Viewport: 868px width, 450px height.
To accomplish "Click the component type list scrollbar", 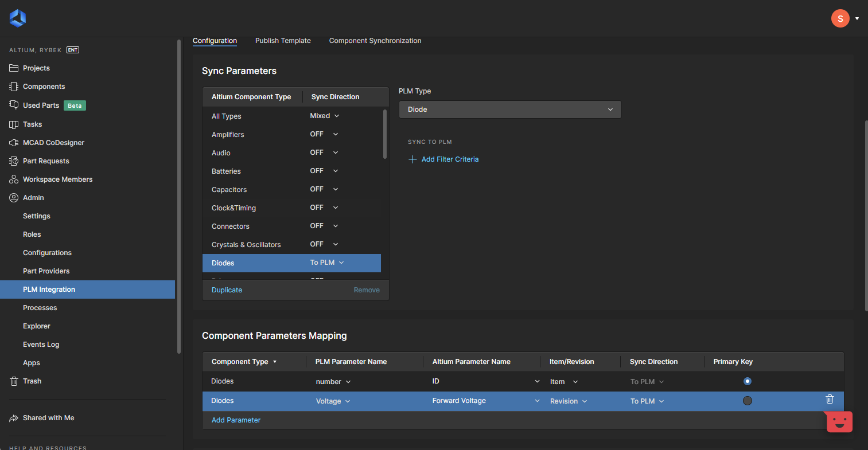I will [385, 134].
